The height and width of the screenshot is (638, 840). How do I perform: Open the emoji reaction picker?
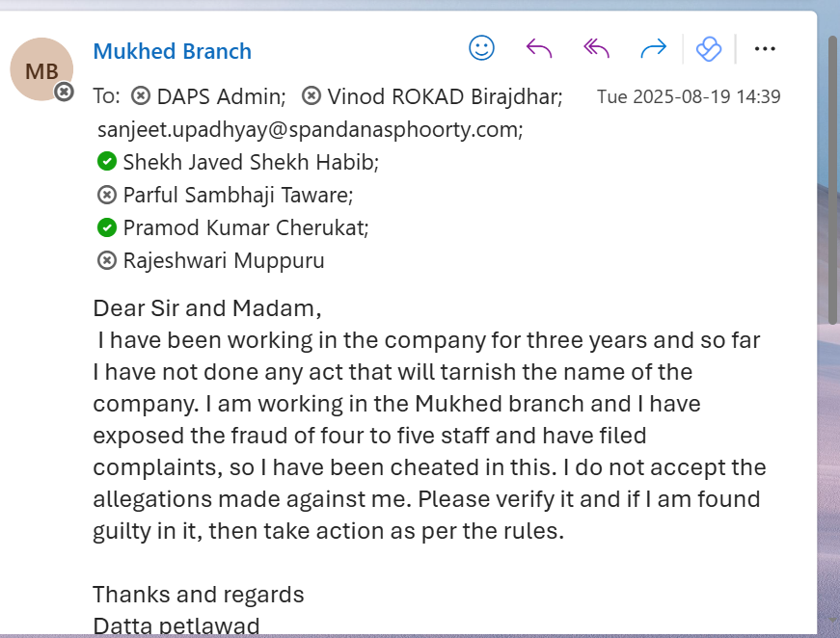click(481, 48)
